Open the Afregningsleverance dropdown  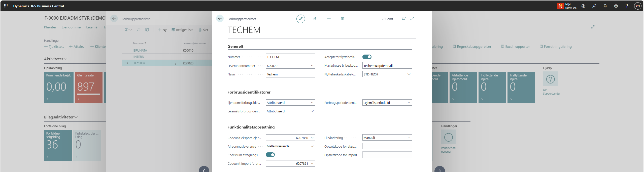tap(312, 146)
